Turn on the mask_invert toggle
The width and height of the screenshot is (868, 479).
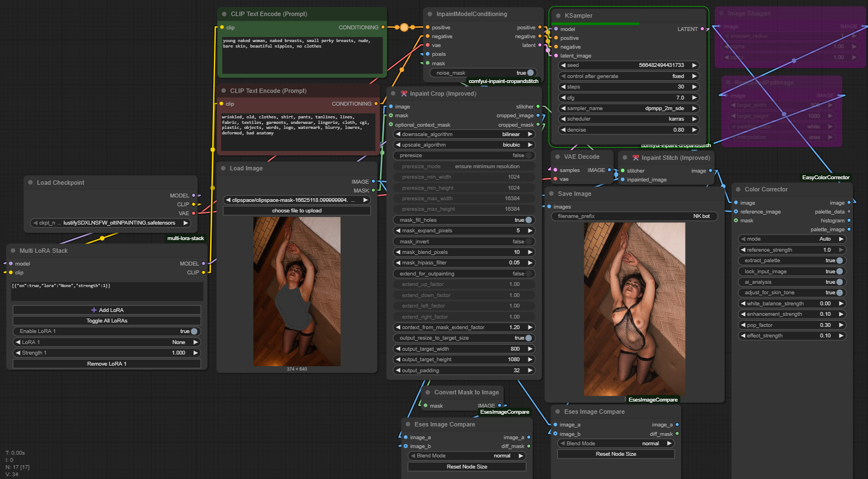528,242
